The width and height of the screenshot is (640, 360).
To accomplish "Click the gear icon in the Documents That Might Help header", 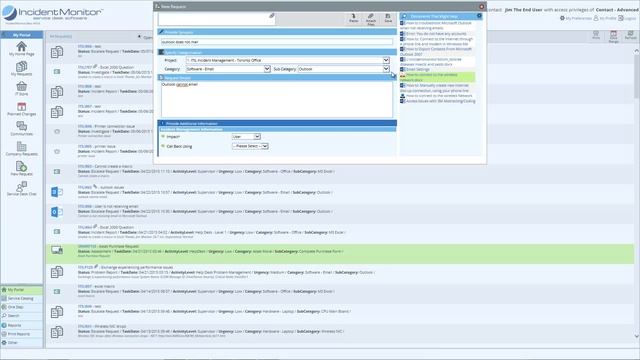I will pos(479,16).
